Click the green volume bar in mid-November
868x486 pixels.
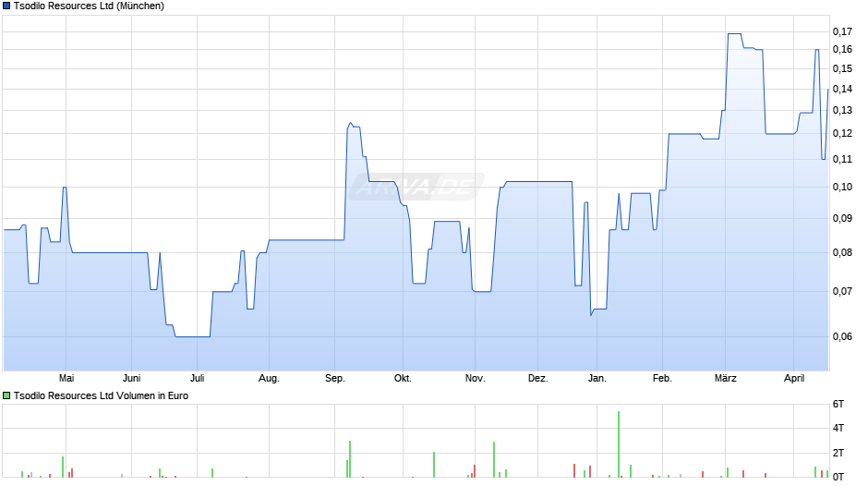click(x=494, y=460)
